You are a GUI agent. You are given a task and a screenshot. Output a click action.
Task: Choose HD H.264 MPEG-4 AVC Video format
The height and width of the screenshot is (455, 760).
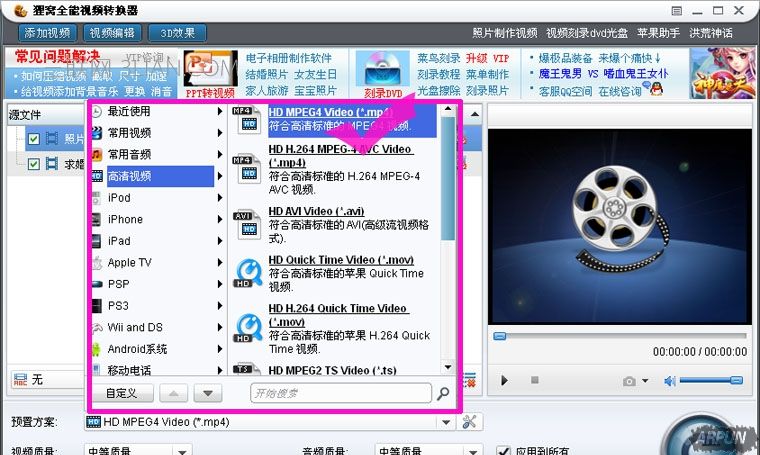(x=341, y=156)
